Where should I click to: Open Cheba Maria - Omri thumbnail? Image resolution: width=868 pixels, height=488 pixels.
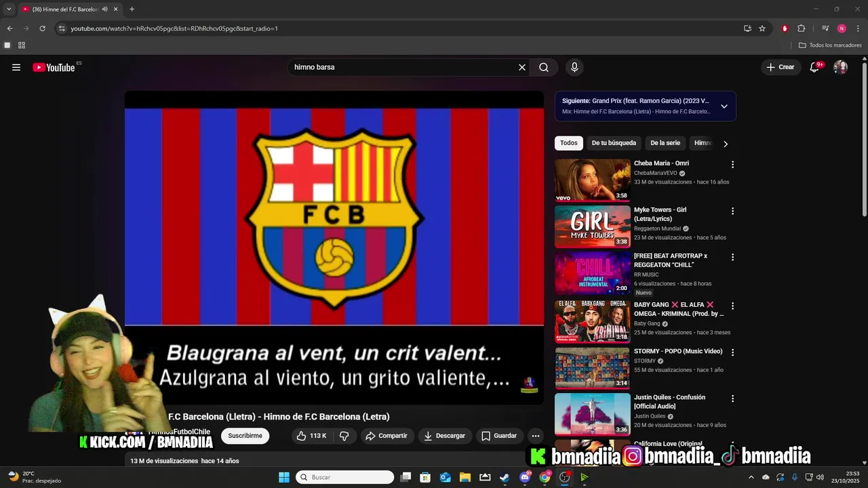pos(593,180)
